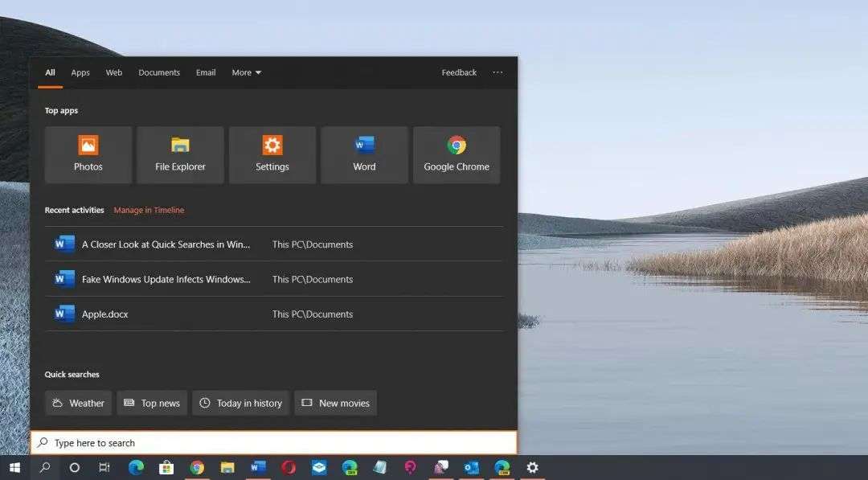Open the Photos app tile
The height and width of the screenshot is (480, 868).
pyautogui.click(x=88, y=154)
